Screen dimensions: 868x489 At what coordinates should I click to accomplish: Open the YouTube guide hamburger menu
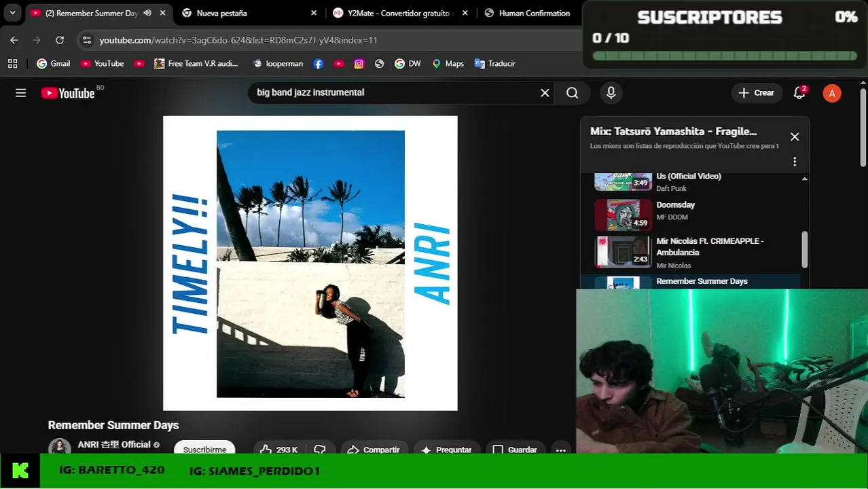pos(21,93)
